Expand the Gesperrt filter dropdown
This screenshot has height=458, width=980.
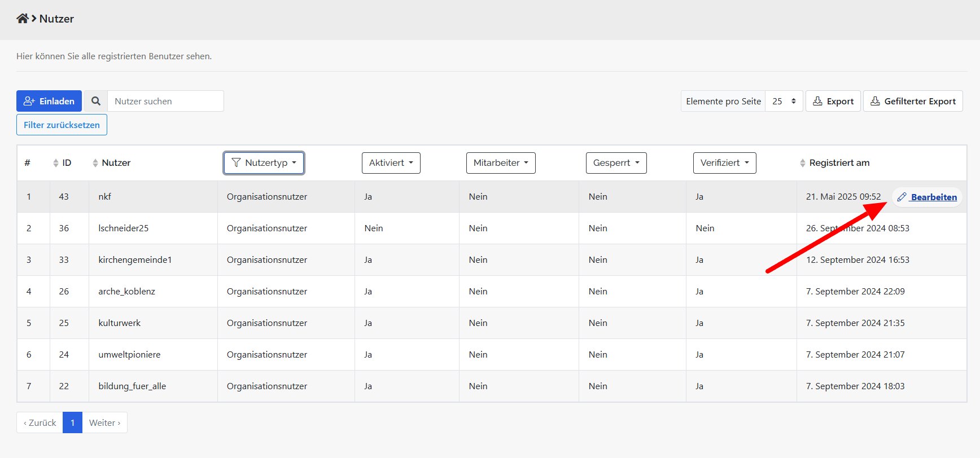click(616, 163)
